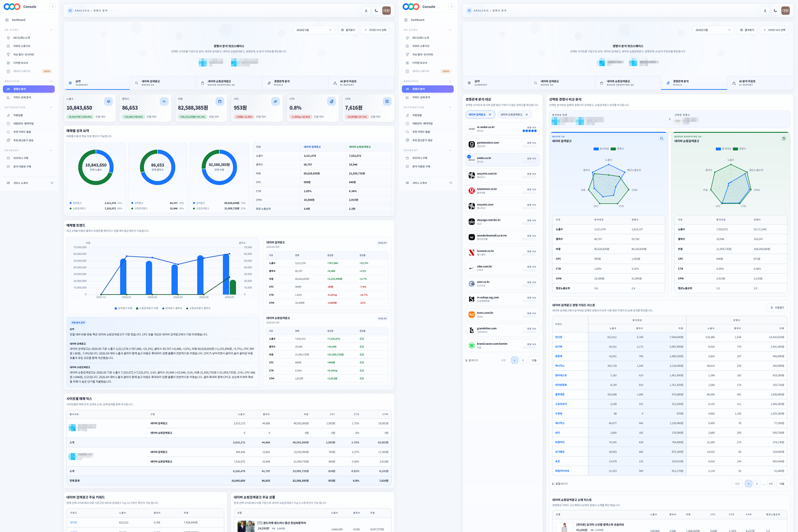
Task: Switch to 요약 tab in the Rivals screen
Action: tap(496, 83)
